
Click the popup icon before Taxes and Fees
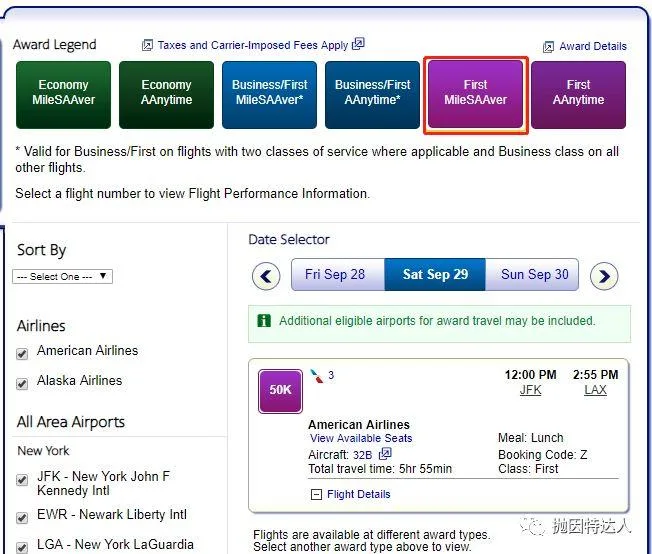coord(147,45)
